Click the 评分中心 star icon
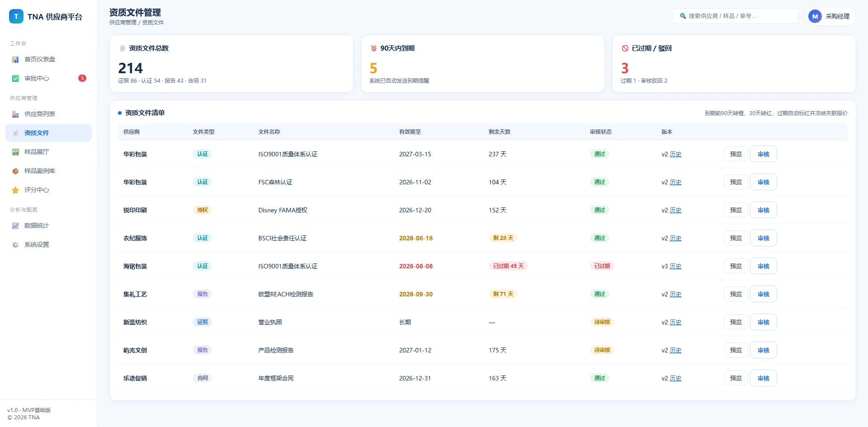Screen dimensions: 868x427 (15, 190)
